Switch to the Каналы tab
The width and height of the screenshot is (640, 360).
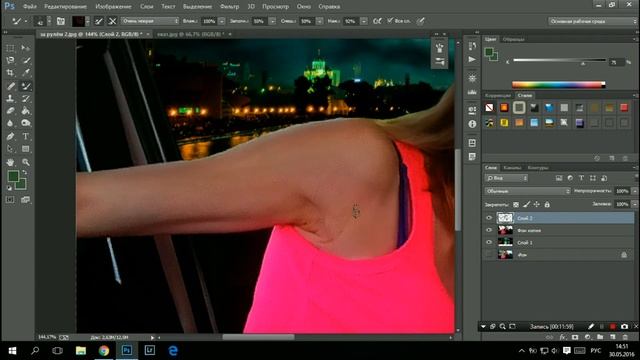(x=512, y=168)
